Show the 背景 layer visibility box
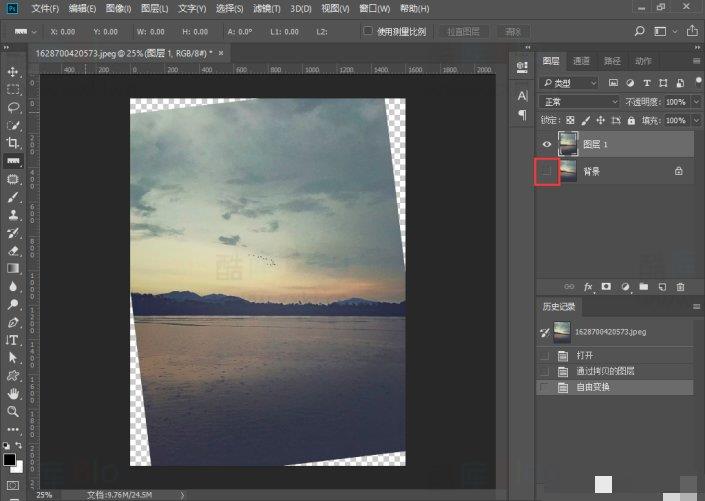 click(547, 172)
